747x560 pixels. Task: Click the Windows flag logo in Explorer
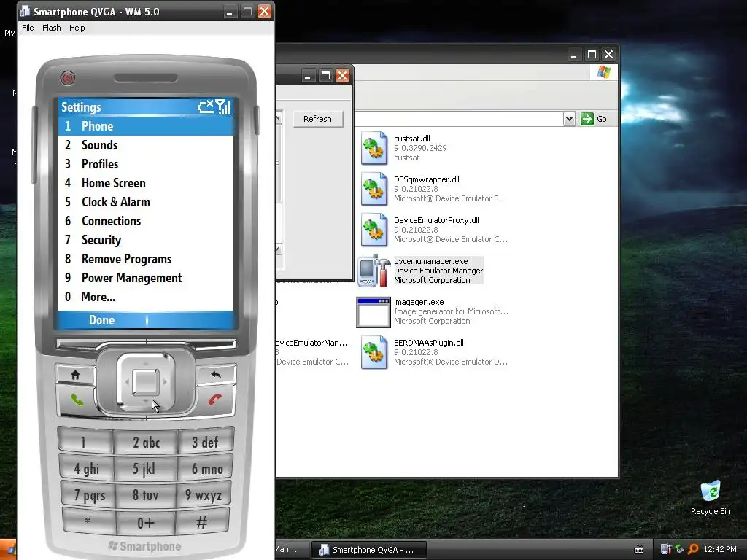click(x=604, y=72)
